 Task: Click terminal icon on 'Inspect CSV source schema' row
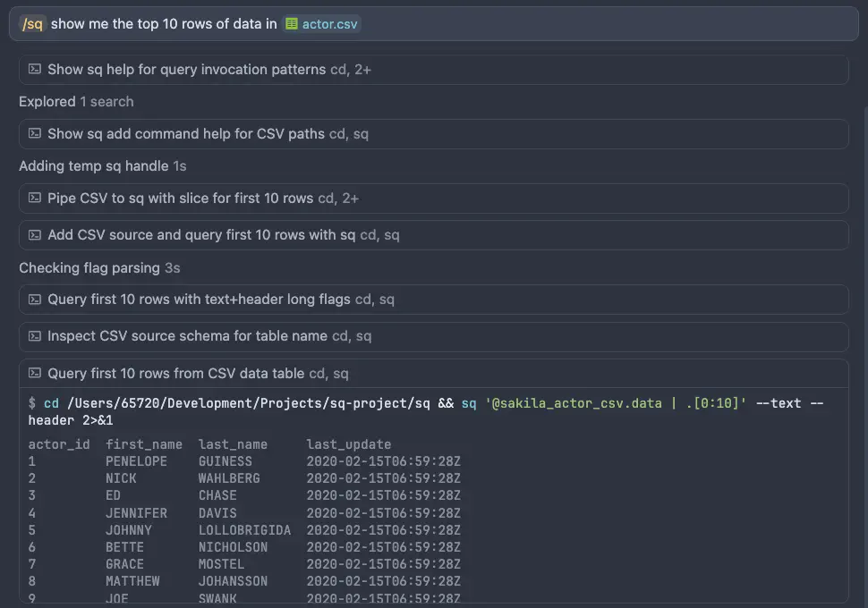pyautogui.click(x=35, y=336)
